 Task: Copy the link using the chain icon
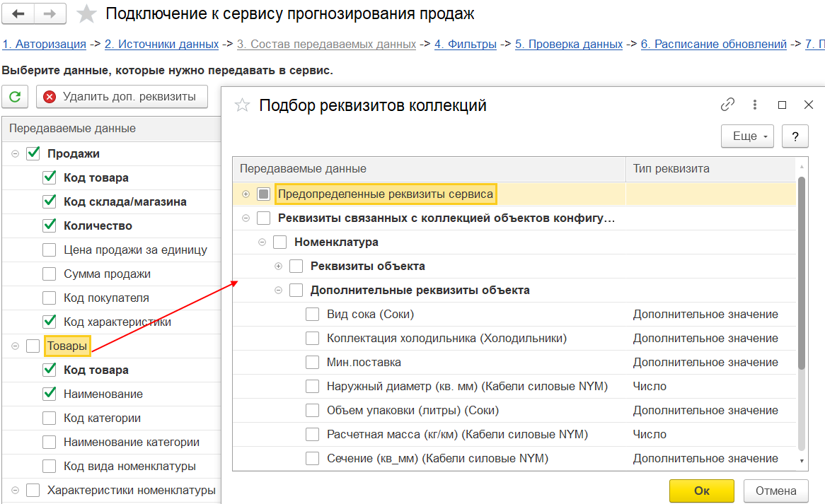727,105
